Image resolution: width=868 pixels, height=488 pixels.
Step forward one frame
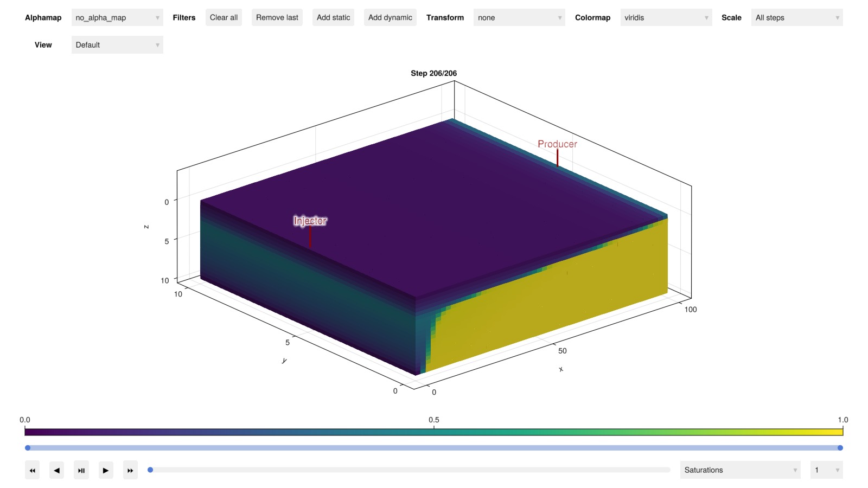click(106, 470)
